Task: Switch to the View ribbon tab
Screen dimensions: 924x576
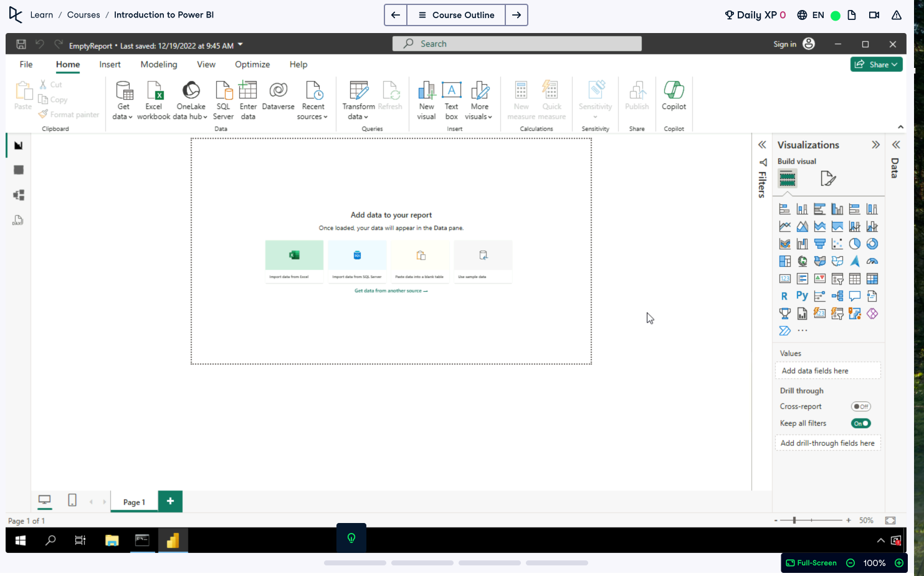Action: pyautogui.click(x=206, y=64)
